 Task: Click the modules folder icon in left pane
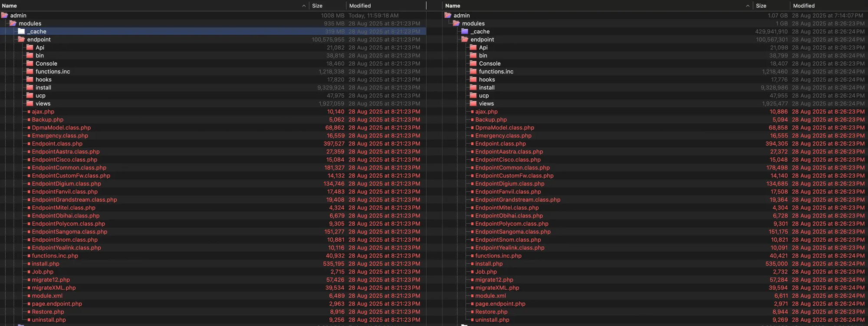(x=13, y=23)
